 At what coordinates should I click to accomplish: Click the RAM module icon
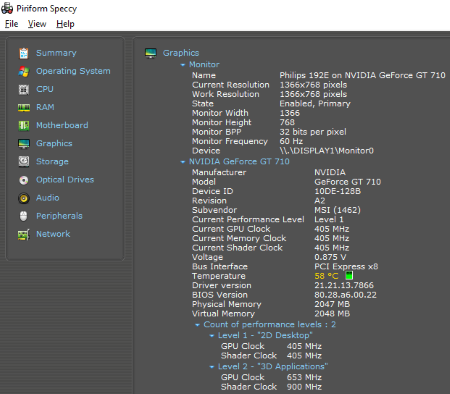24,108
